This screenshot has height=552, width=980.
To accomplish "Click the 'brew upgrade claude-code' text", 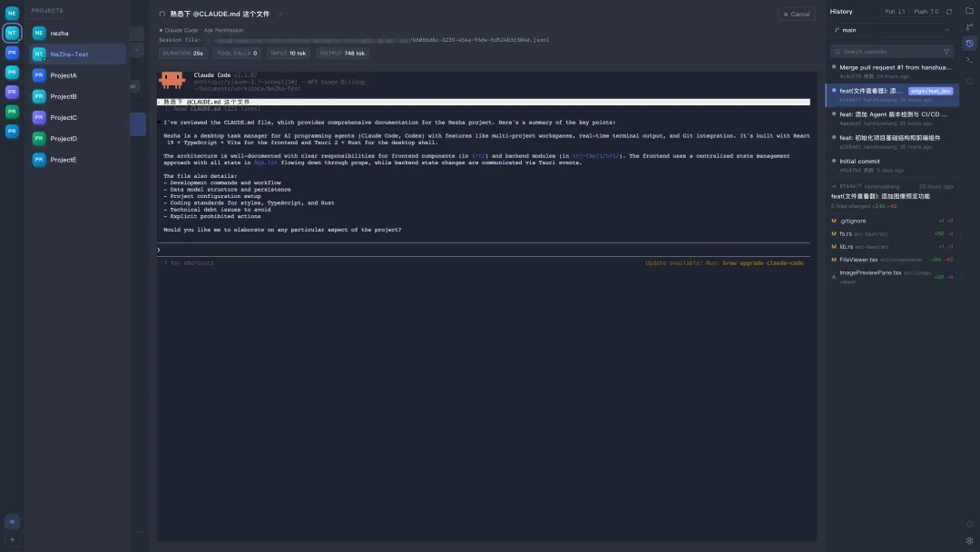I will click(x=762, y=263).
